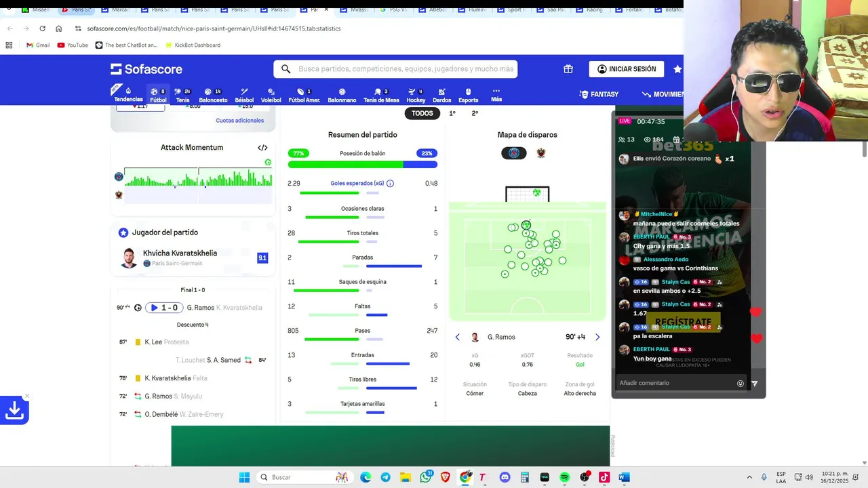Open the Más sports dropdown

pos(496,95)
